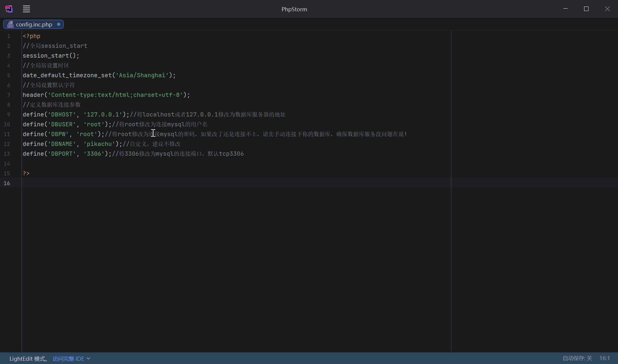This screenshot has width=618, height=364.
Task: Click the PhpStorm logo icon
Action: pyautogui.click(x=9, y=9)
